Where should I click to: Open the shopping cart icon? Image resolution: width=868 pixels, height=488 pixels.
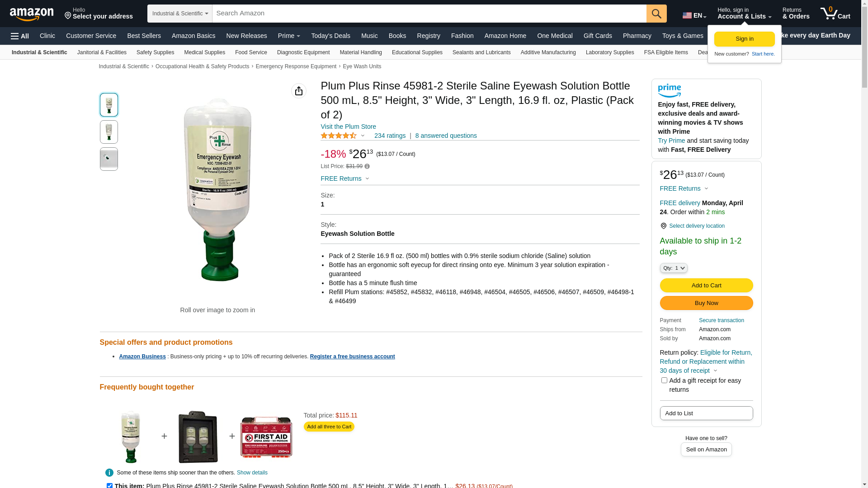click(835, 14)
